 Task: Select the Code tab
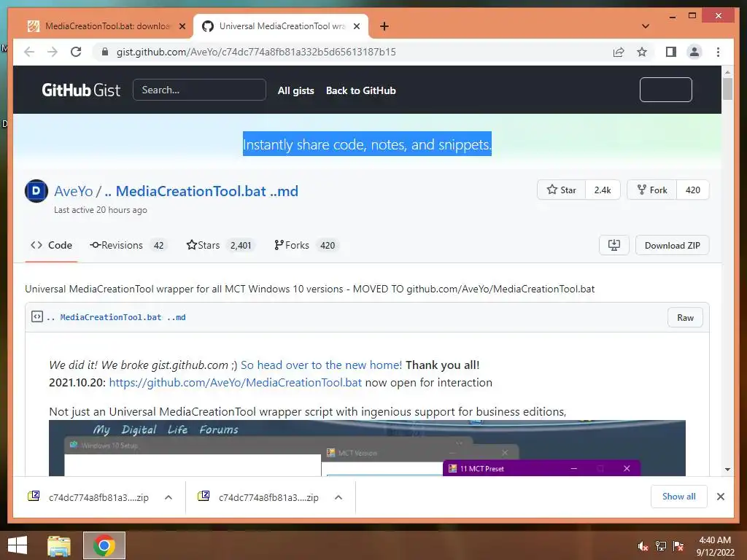coord(52,245)
